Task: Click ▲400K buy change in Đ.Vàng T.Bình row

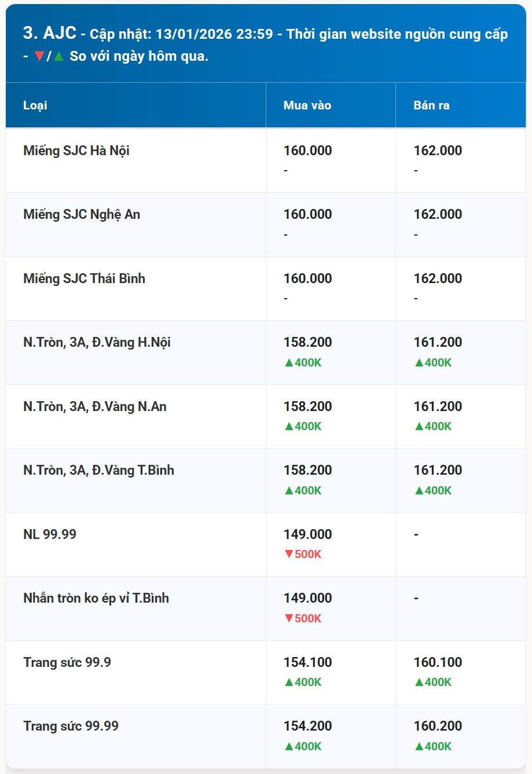Action: click(x=303, y=490)
